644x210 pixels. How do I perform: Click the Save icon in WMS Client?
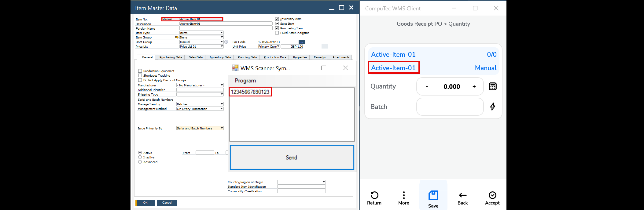click(433, 195)
